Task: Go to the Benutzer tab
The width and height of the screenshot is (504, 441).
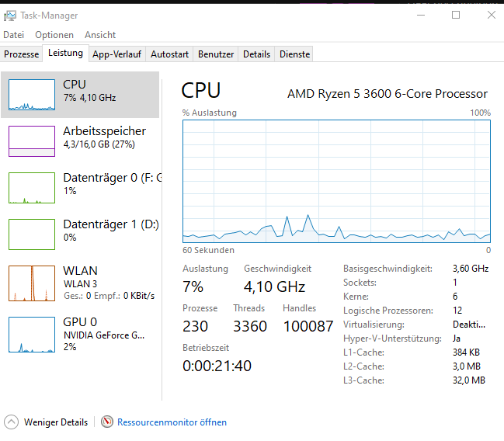Action: pyautogui.click(x=216, y=54)
